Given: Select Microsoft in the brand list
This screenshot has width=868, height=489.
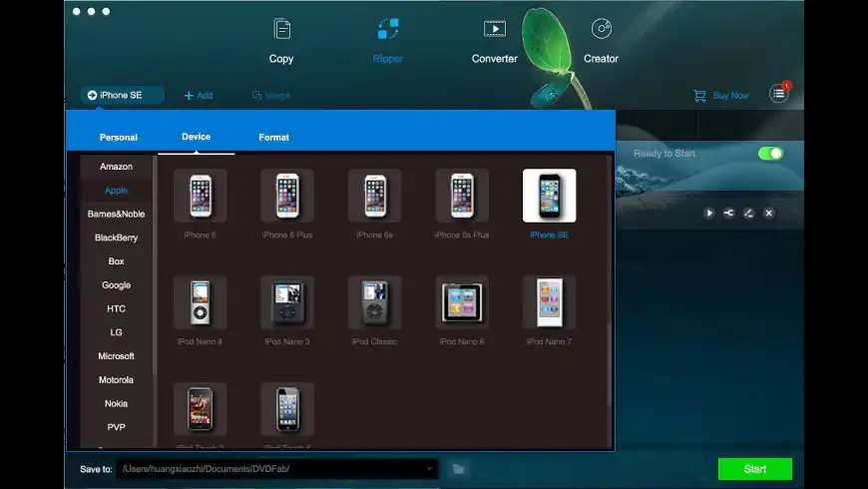Looking at the screenshot, I should (x=117, y=356).
